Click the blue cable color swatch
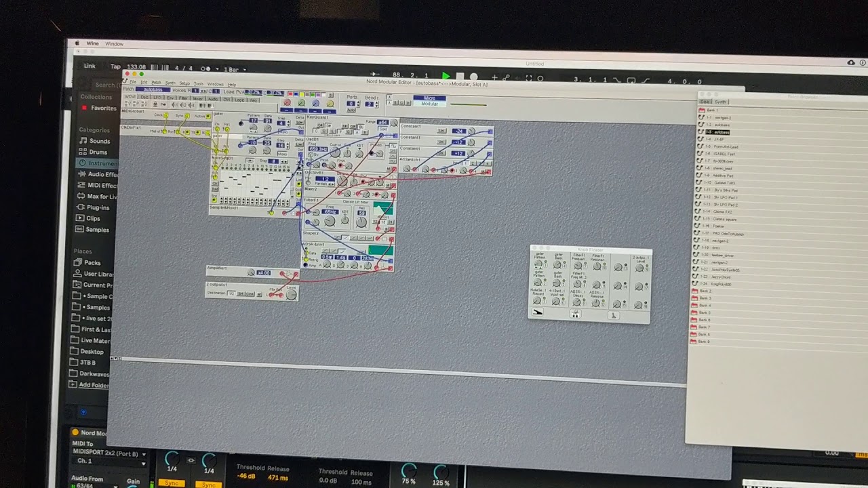868x488 pixels. [x=296, y=94]
